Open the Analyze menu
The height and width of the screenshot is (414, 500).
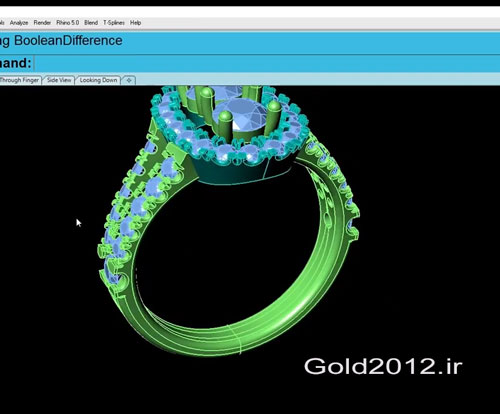point(19,23)
